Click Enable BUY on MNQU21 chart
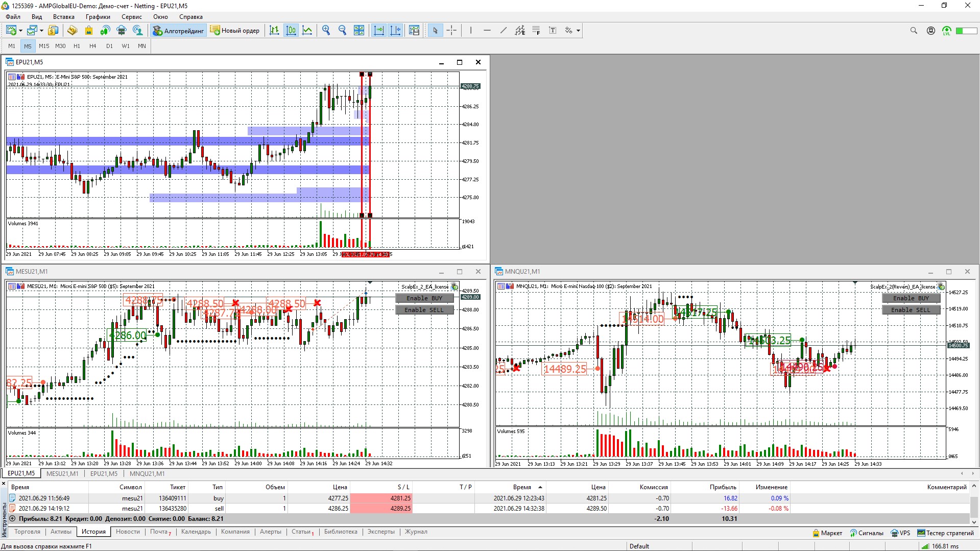The image size is (980, 551). [x=911, y=298]
